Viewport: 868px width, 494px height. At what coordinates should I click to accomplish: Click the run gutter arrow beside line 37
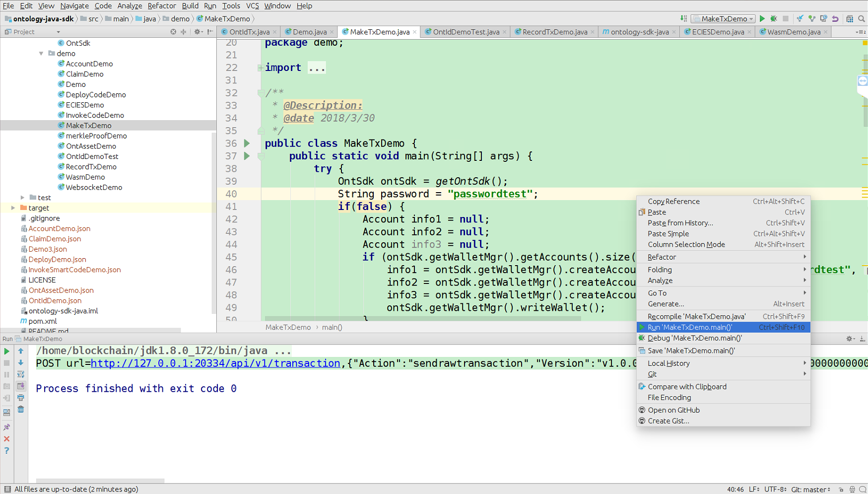point(247,156)
